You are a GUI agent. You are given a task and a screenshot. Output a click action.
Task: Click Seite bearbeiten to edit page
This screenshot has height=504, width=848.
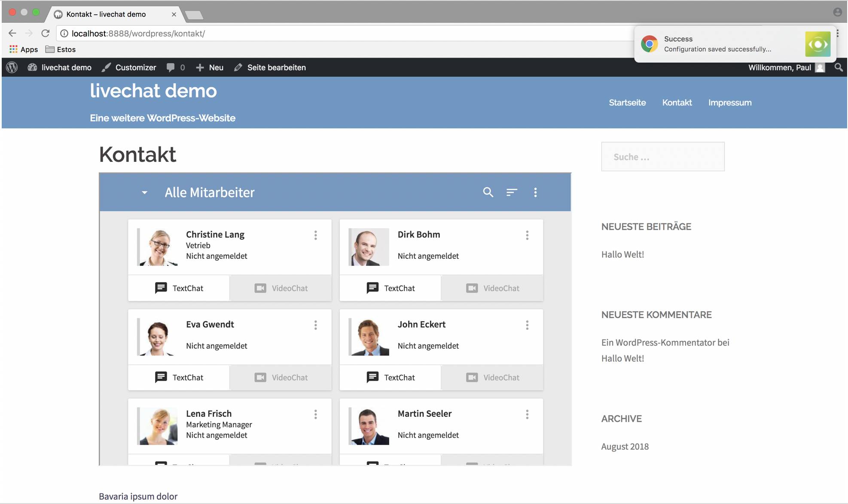point(270,67)
